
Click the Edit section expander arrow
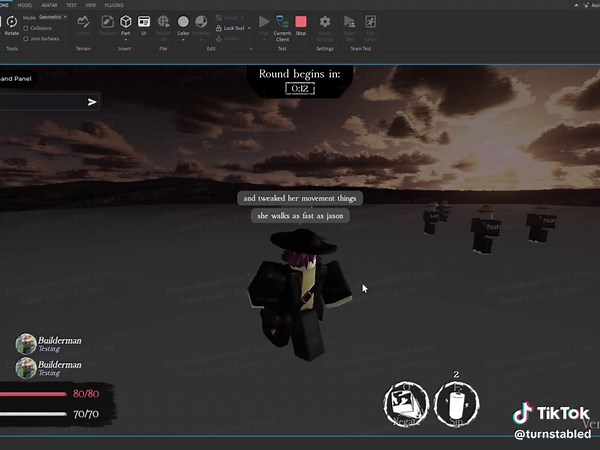pyautogui.click(x=251, y=49)
